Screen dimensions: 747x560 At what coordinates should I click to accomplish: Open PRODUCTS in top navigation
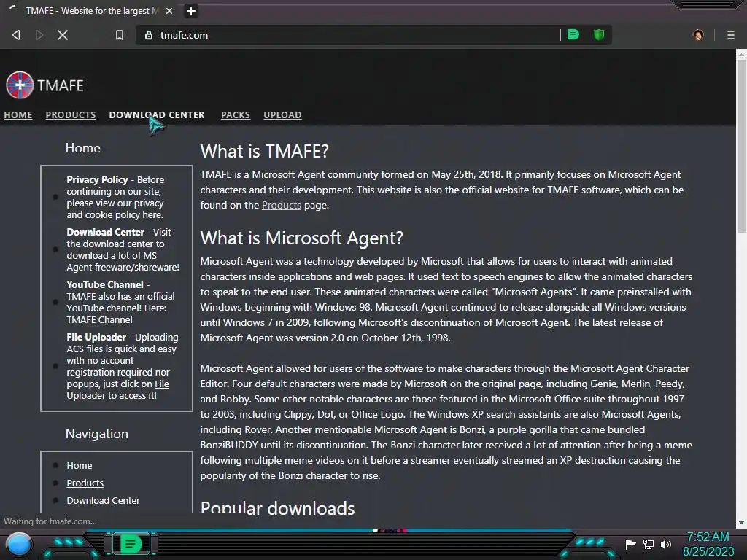[x=71, y=114]
